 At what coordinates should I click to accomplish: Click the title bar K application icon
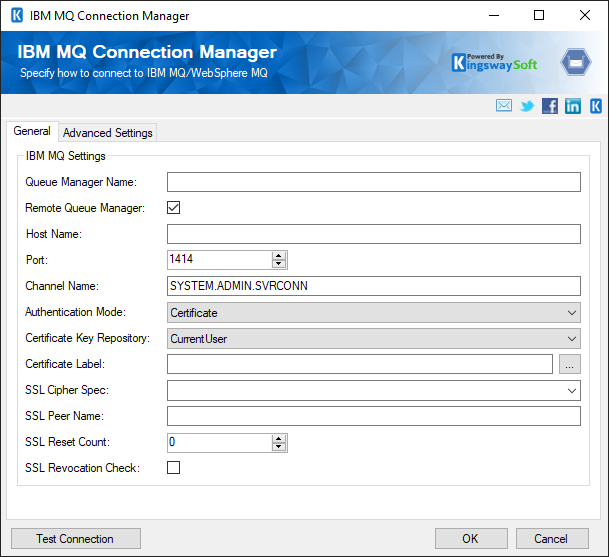[x=17, y=16]
